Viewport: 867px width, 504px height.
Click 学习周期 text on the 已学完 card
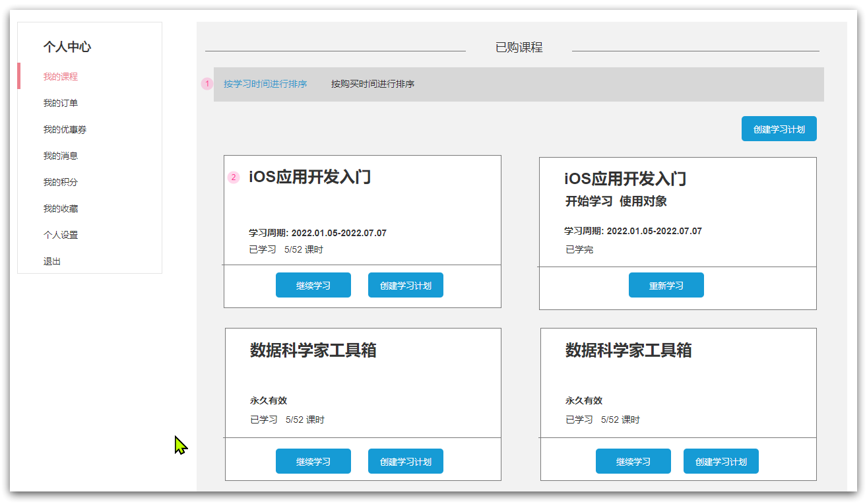pos(633,231)
